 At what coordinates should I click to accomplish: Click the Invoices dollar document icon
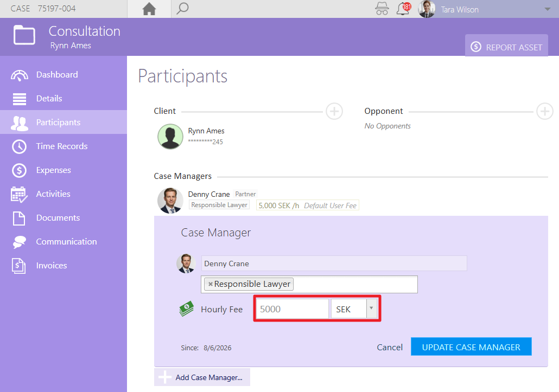click(18, 266)
